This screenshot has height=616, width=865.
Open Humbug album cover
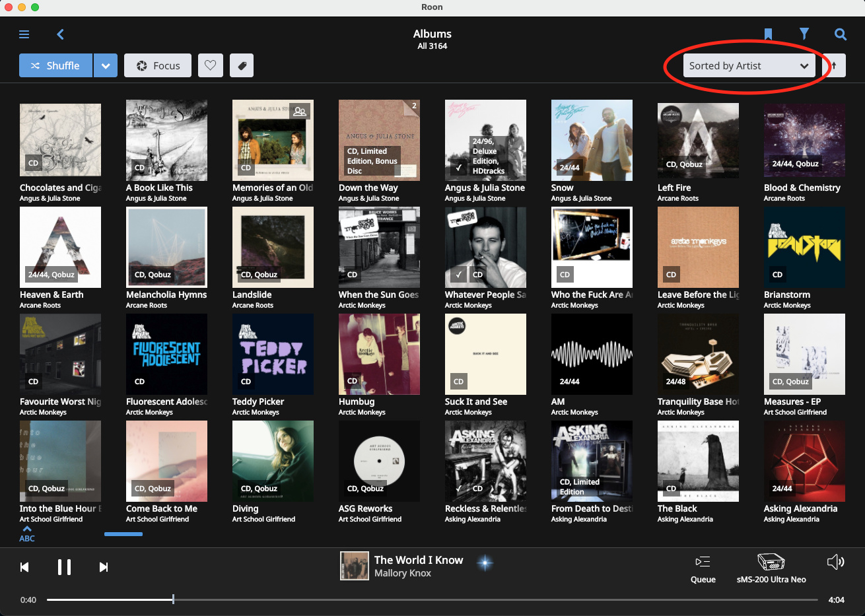point(379,354)
